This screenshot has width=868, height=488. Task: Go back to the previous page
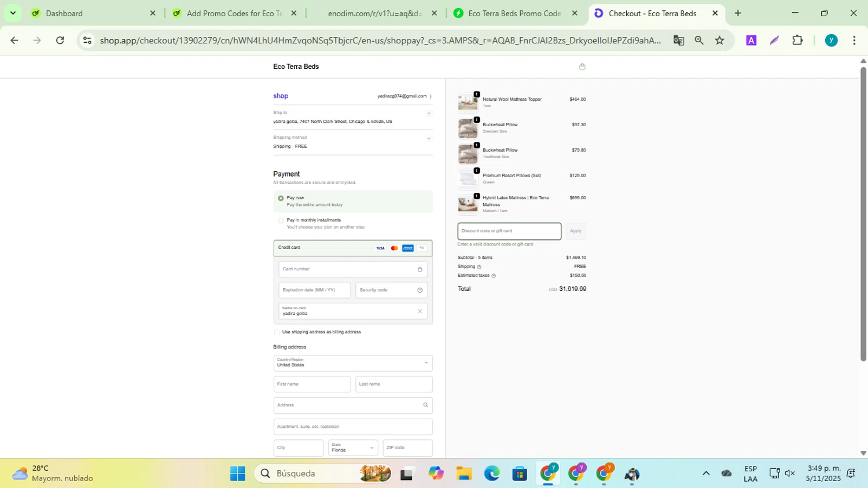click(14, 40)
